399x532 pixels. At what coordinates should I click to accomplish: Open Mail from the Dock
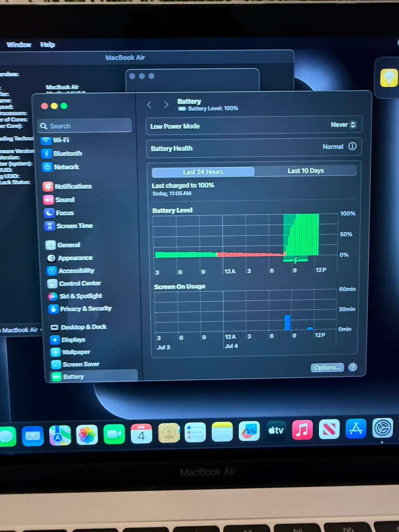(33, 436)
